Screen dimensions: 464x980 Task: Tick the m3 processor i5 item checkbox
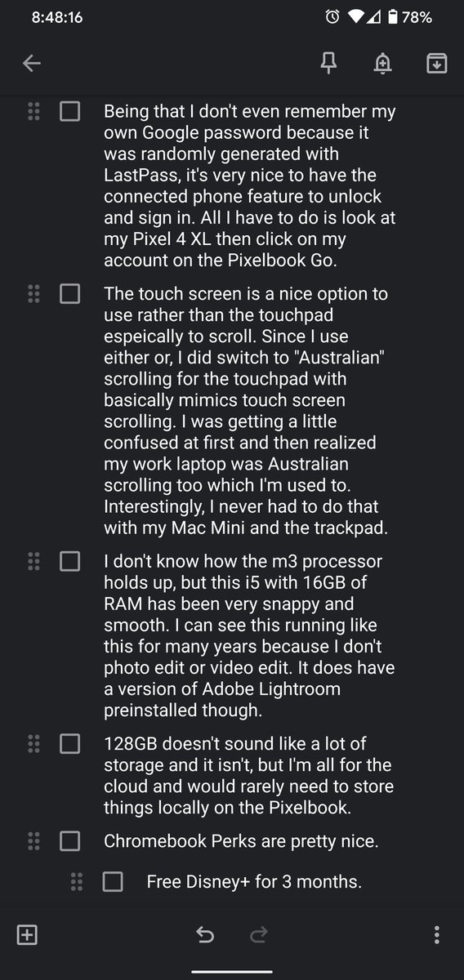click(70, 561)
